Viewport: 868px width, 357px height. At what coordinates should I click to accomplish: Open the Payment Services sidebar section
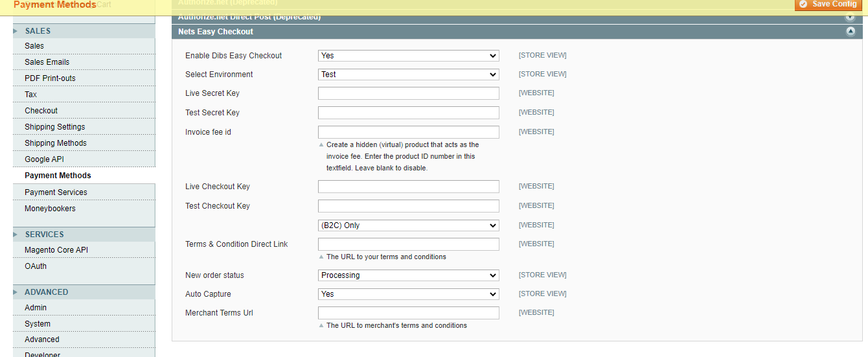coord(84,192)
